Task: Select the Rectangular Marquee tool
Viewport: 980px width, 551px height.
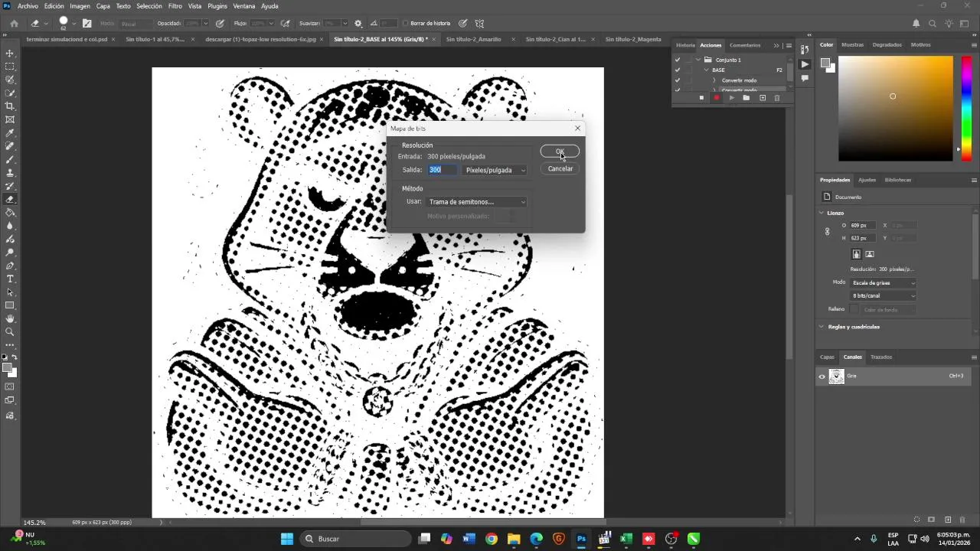Action: point(10,67)
